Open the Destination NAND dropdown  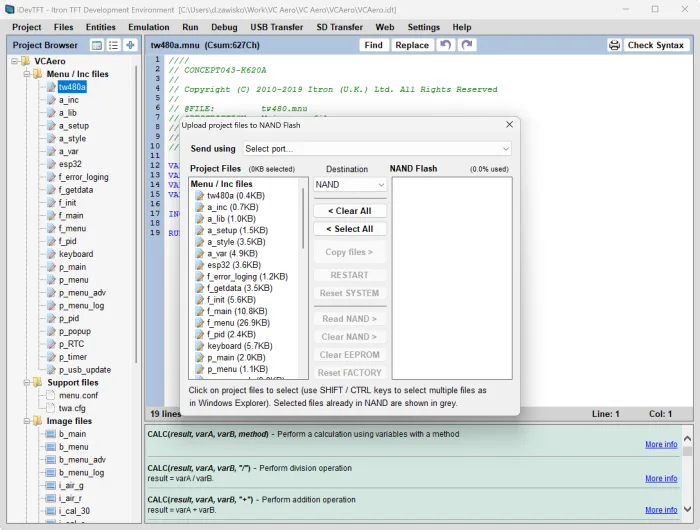tap(350, 184)
